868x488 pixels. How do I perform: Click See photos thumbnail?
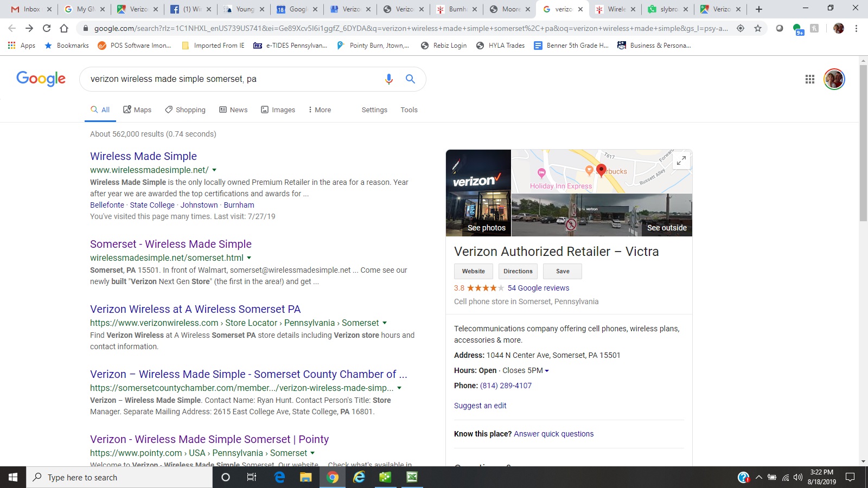click(x=478, y=193)
